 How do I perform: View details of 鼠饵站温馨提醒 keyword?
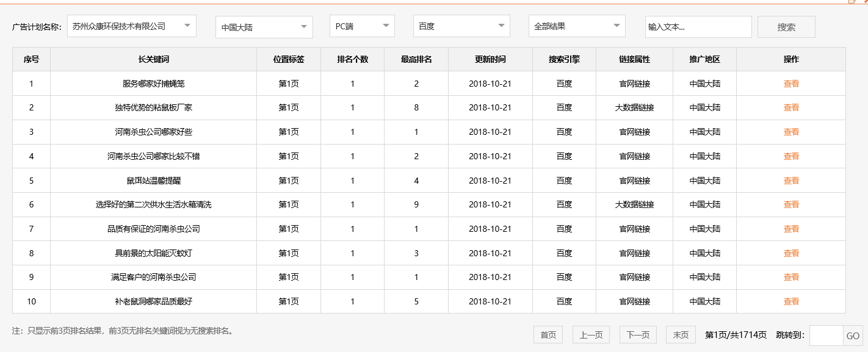(x=791, y=180)
